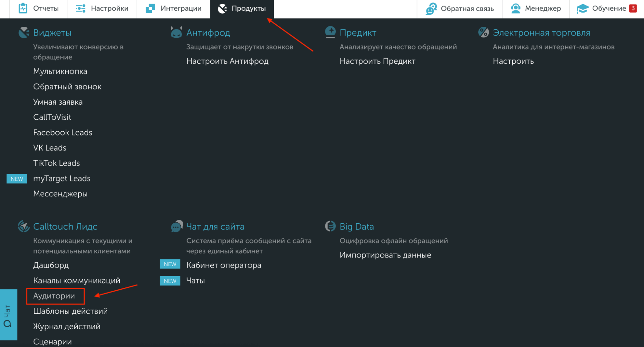Click the Обратная связь smiley icon
The image size is (644, 347).
coord(431,9)
